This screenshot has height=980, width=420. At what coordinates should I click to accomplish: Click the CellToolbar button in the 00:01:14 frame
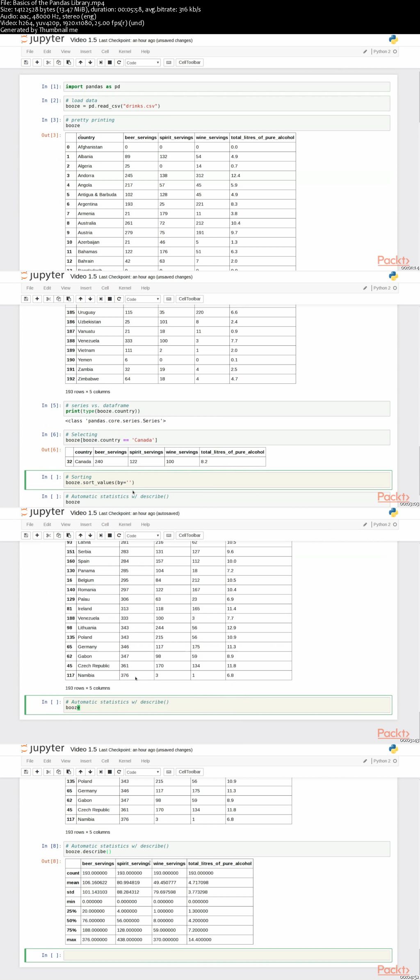189,62
